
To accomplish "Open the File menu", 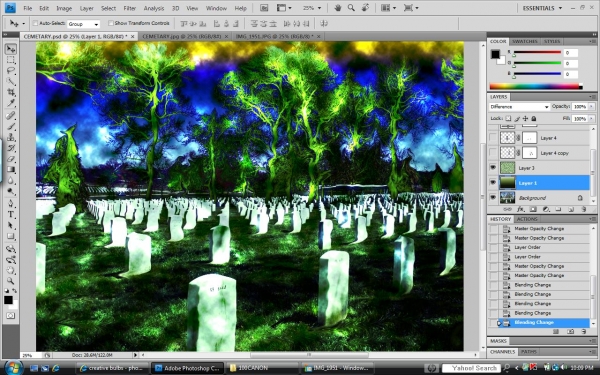I will [28, 8].
